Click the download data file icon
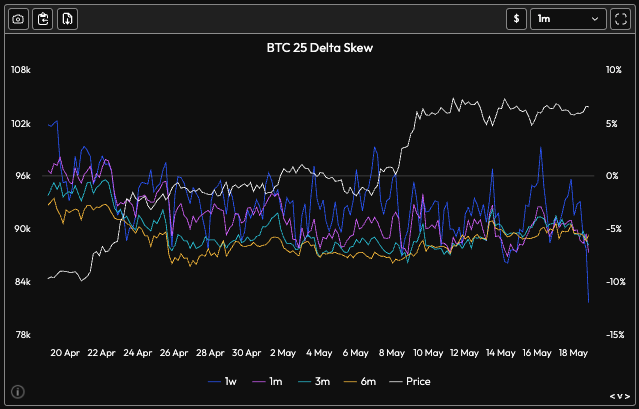Viewport: 639px width, 409px height. 68,19
